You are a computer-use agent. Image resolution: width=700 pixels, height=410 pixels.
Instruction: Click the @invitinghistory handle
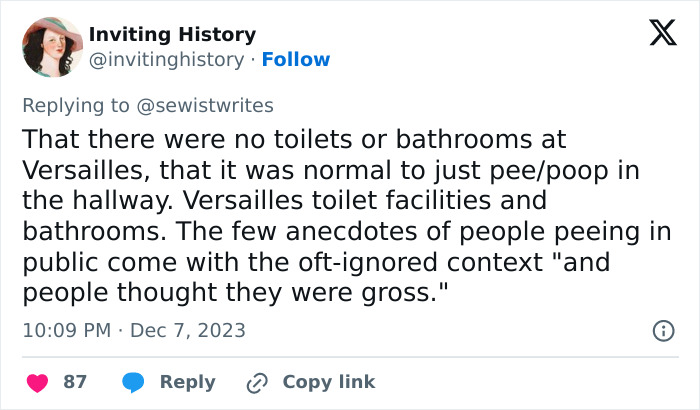point(166,59)
